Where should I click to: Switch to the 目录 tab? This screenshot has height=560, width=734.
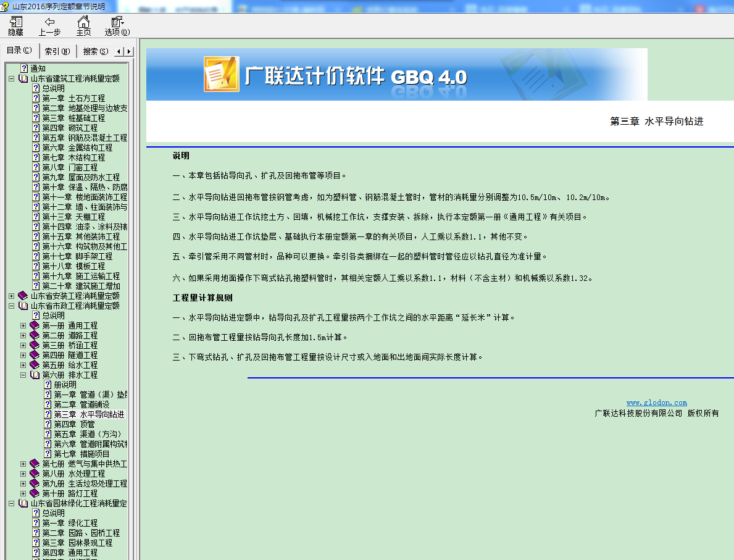pos(19,51)
